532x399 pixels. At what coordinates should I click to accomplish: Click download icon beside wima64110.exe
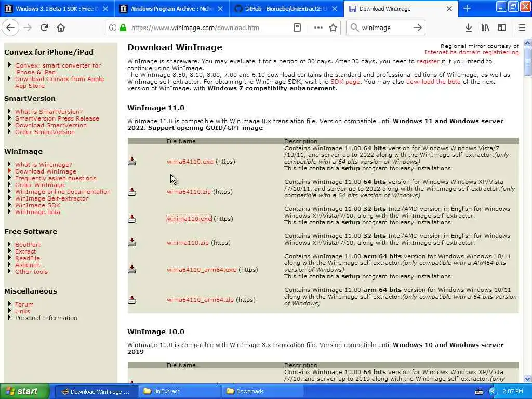[132, 161]
